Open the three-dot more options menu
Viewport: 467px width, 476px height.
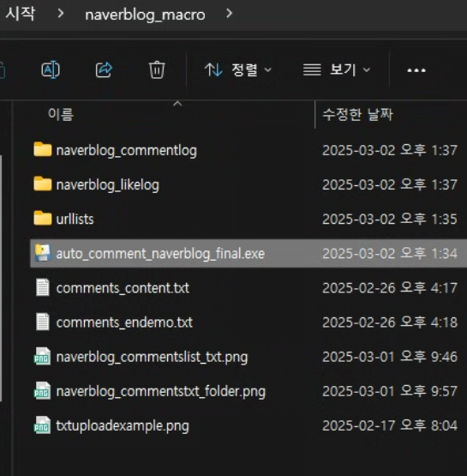click(x=416, y=70)
